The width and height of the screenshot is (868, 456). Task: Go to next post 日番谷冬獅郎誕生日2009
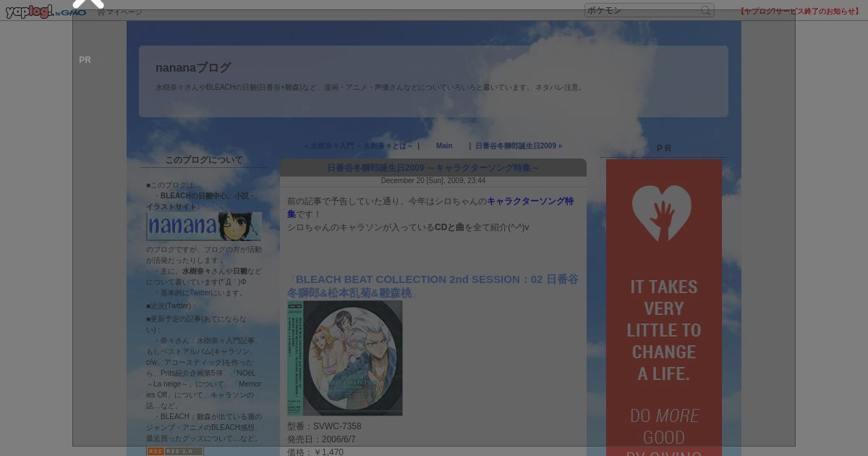519,145
